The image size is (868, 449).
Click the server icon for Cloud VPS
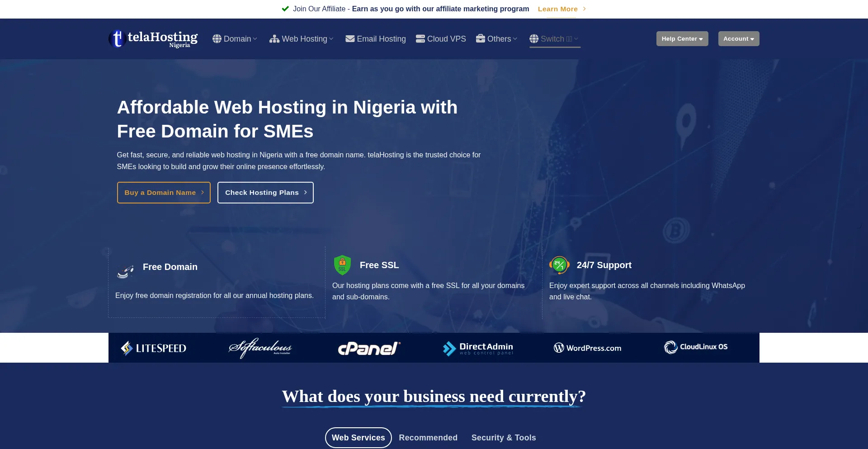[x=420, y=39]
